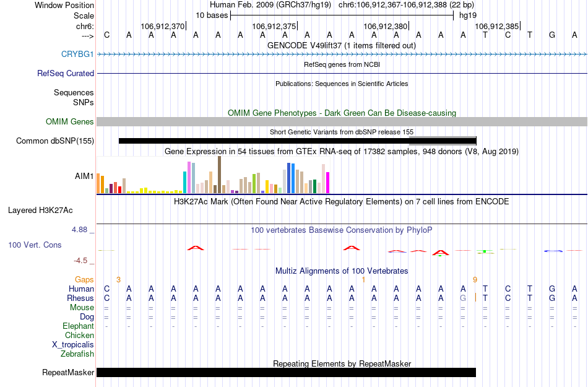
Task: Click magenta last bar of AIM1 chart
Action: click(328, 183)
